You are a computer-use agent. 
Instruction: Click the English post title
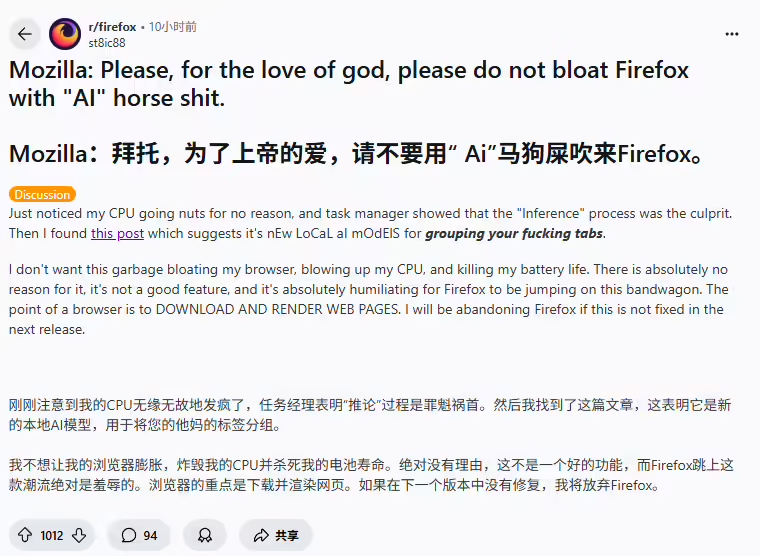[349, 85]
